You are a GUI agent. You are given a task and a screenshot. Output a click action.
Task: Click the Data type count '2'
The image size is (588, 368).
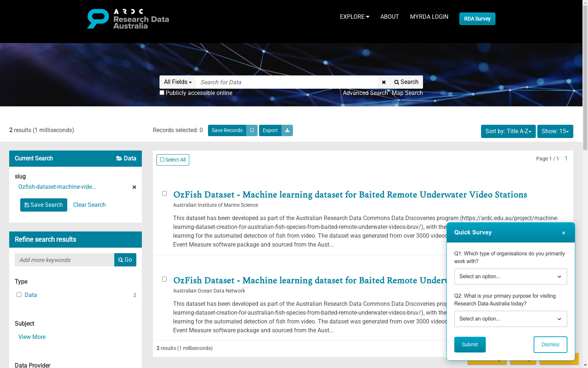pyautogui.click(x=135, y=295)
